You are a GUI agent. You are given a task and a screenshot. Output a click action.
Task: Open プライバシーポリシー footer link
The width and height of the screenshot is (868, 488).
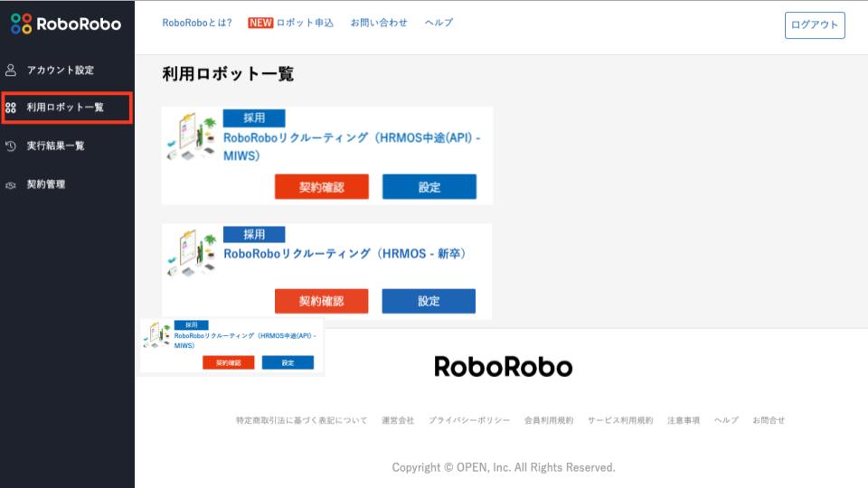point(469,420)
